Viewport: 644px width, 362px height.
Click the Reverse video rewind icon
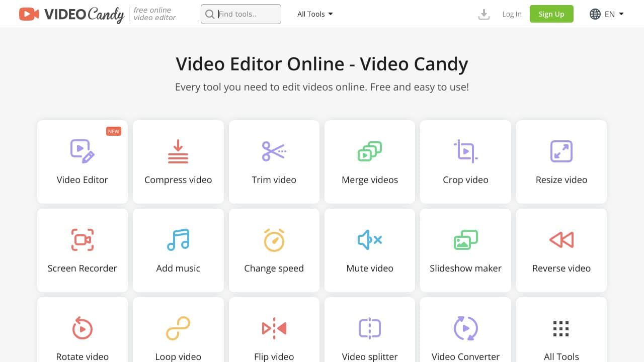[x=561, y=240]
